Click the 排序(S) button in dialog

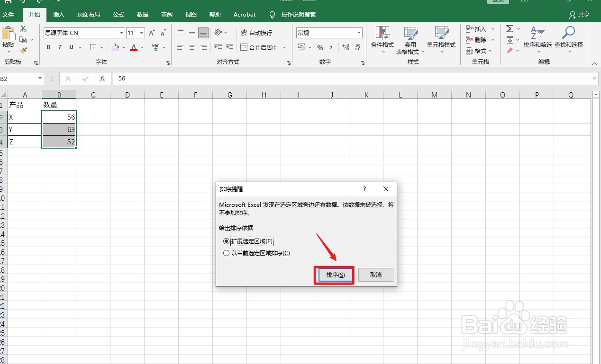(x=335, y=275)
